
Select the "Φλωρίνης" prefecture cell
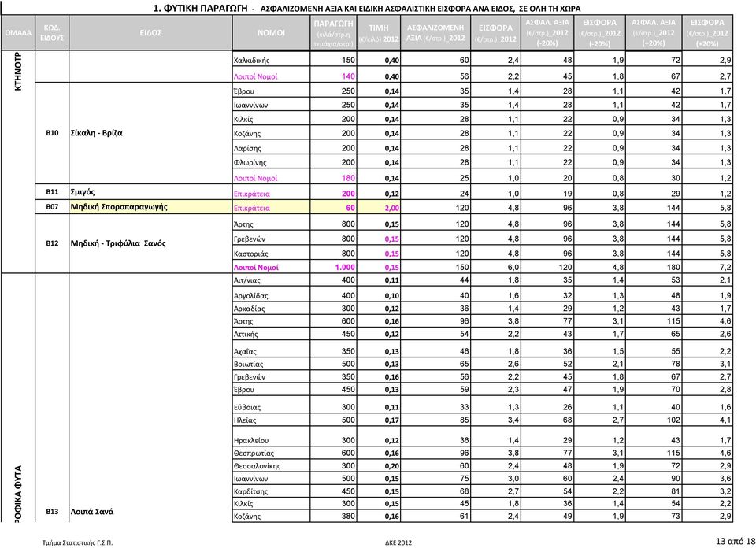click(x=271, y=163)
